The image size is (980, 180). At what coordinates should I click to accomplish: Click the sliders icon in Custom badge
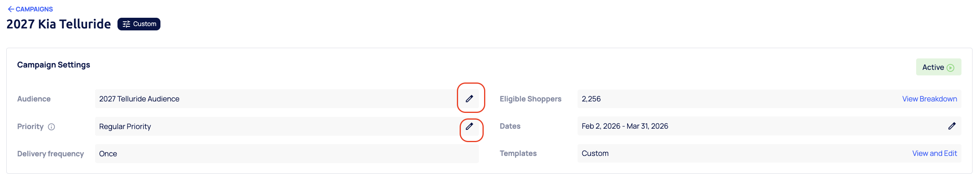[x=126, y=24]
